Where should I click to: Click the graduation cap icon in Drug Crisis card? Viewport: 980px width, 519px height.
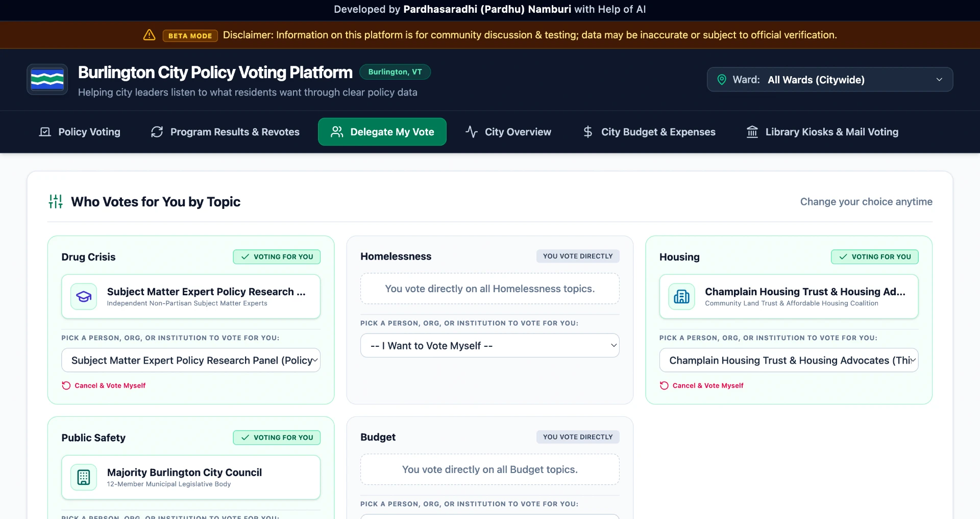pyautogui.click(x=84, y=296)
